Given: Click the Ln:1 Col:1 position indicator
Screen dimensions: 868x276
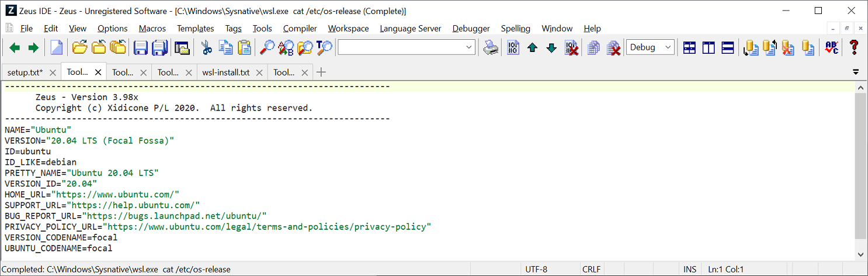Looking at the screenshot, I should pyautogui.click(x=725, y=270).
